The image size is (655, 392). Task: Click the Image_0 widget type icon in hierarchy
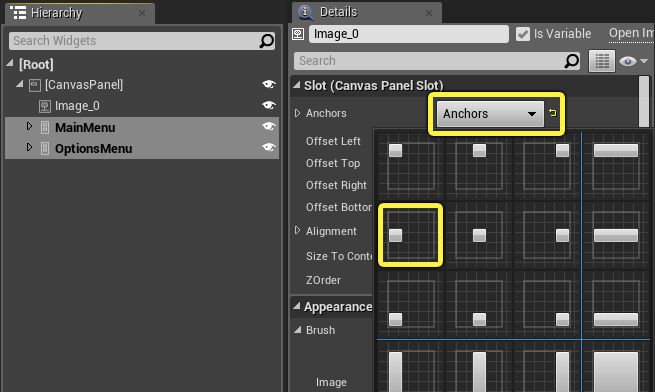pos(45,106)
